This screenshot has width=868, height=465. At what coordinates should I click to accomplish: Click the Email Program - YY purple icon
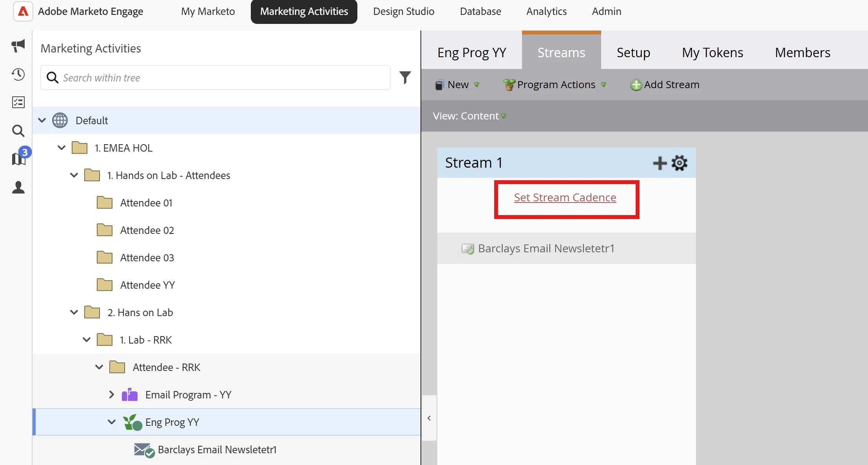coord(130,394)
